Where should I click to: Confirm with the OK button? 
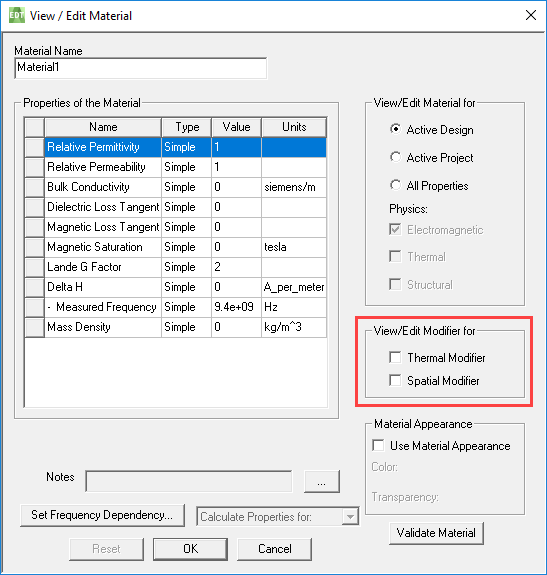(190, 549)
